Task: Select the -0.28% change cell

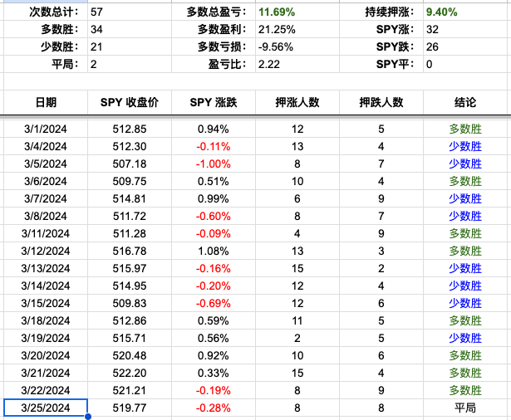Action: 214,408
